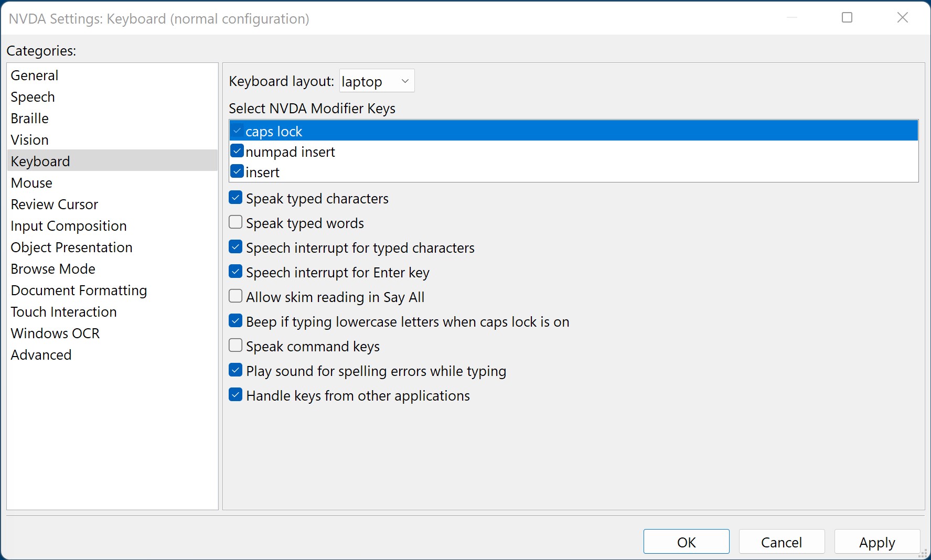Switch to the Speech category
Image resolution: width=931 pixels, height=560 pixels.
pyautogui.click(x=33, y=96)
